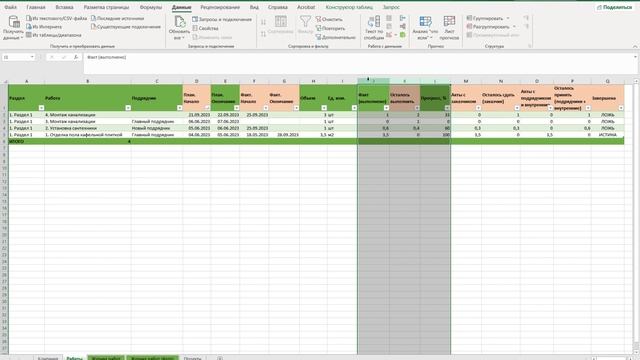Open the Запрос ribbon tab
The image size is (640, 360).
[x=391, y=7]
